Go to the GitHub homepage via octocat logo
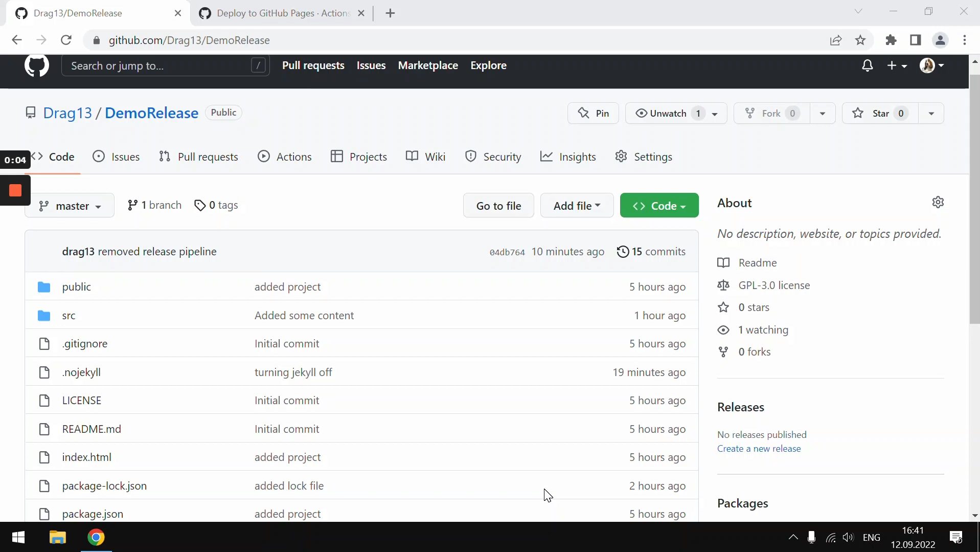 [x=36, y=65]
